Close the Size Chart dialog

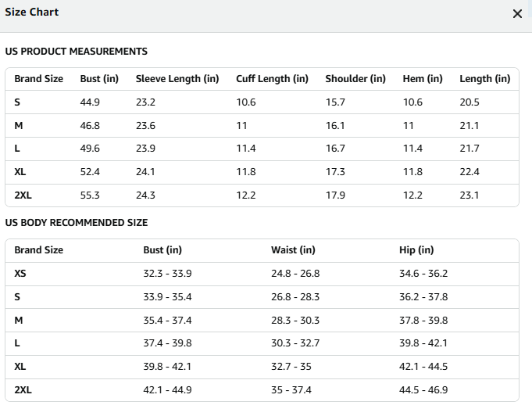point(517,14)
